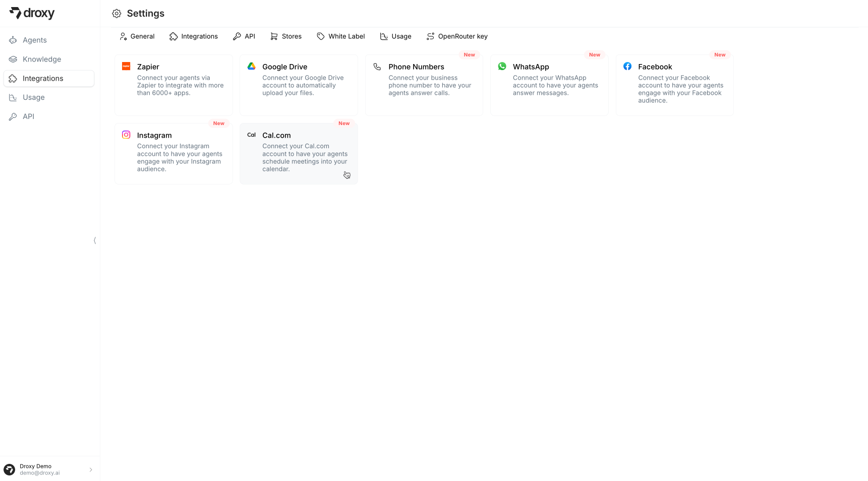This screenshot has height=481, width=868.
Task: Click the Zapier orange logo icon
Action: pyautogui.click(x=126, y=66)
